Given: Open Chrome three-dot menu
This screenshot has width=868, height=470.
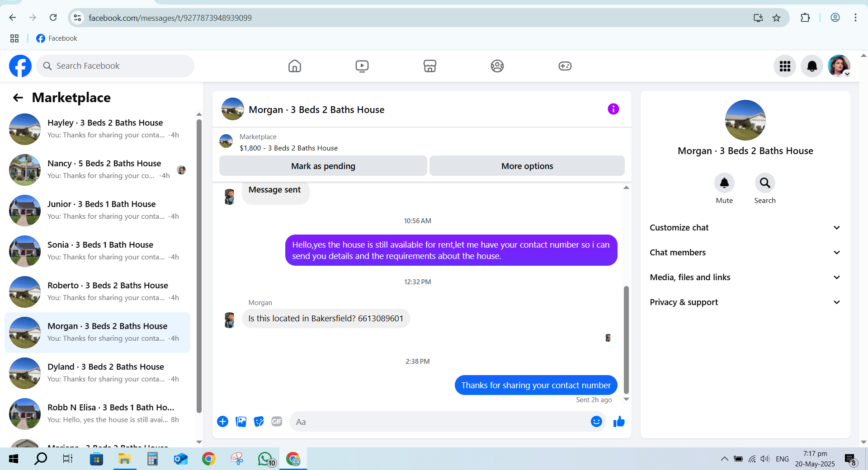Looking at the screenshot, I should (x=855, y=18).
